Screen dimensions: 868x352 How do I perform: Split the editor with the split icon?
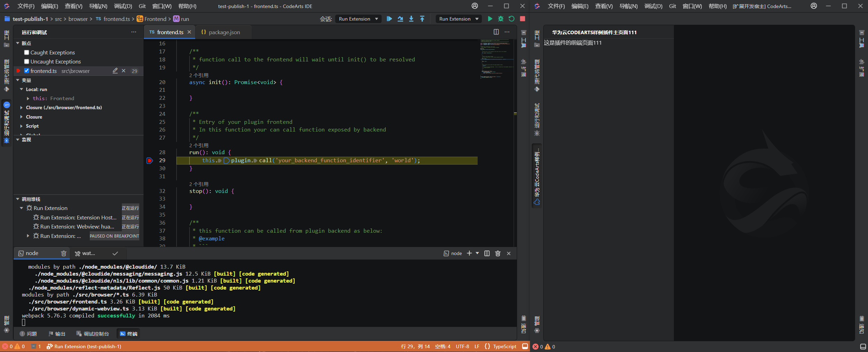coord(496,32)
